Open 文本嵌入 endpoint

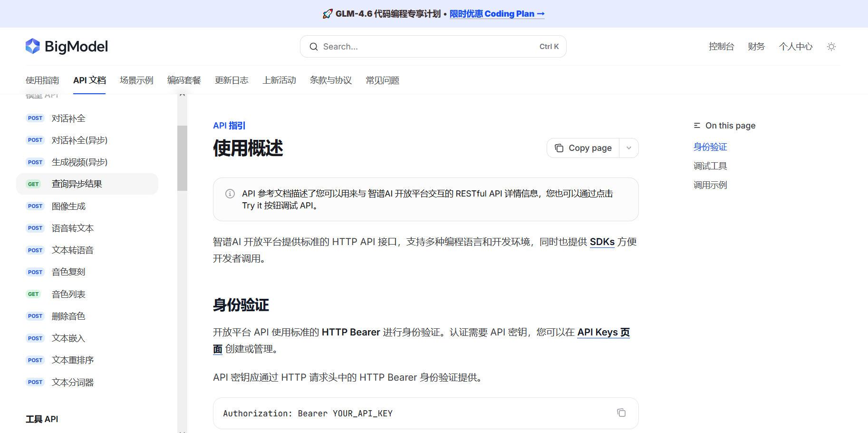pyautogui.click(x=87, y=338)
